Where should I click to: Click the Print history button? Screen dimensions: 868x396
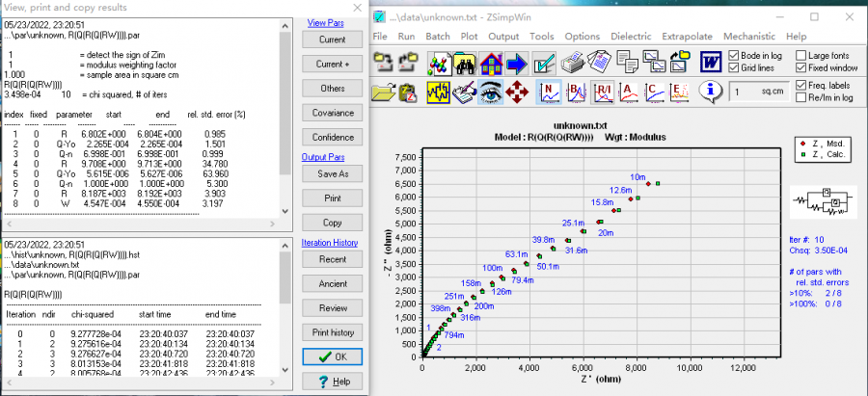point(332,332)
